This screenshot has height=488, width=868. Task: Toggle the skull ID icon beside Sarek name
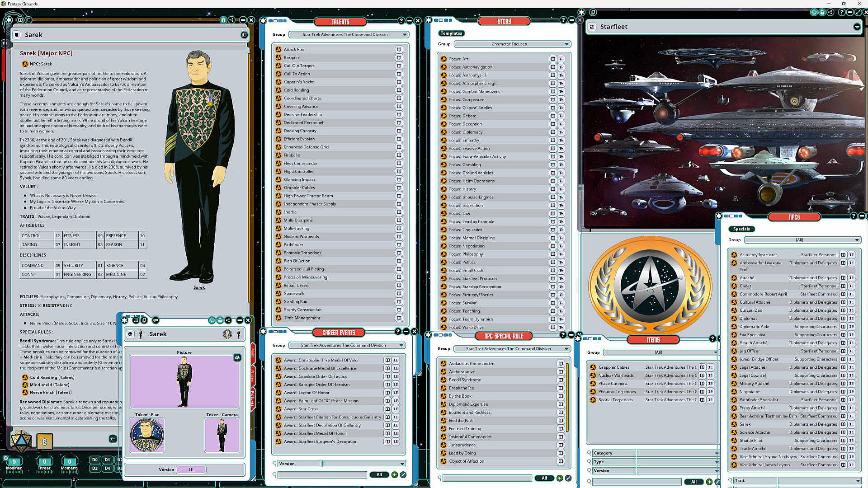130,334
